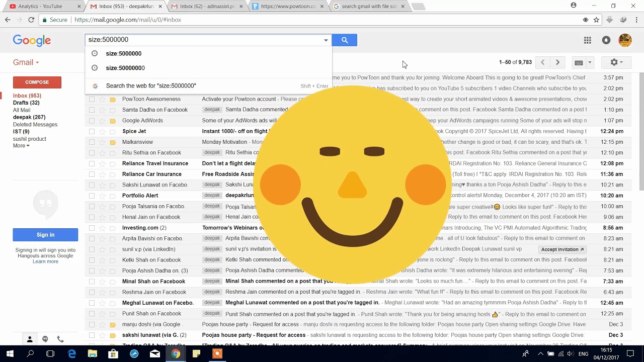
Task: Tick Reliance Travel Insurance email checkbox
Action: (92, 163)
